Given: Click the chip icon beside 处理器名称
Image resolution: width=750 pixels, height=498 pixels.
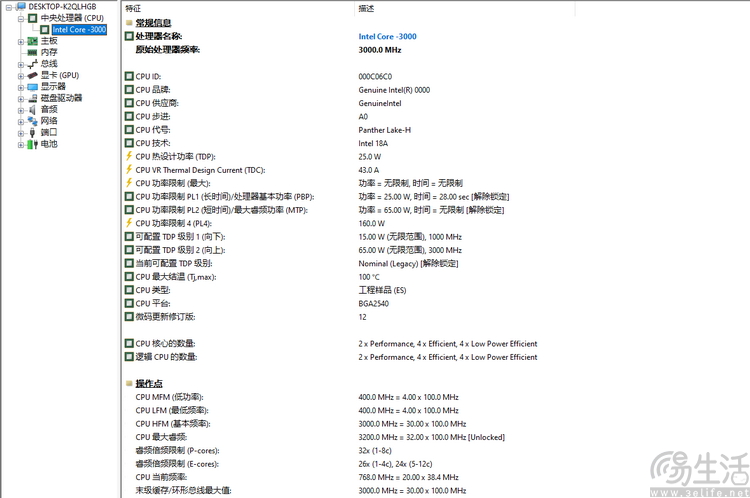Looking at the screenshot, I should tap(129, 36).
